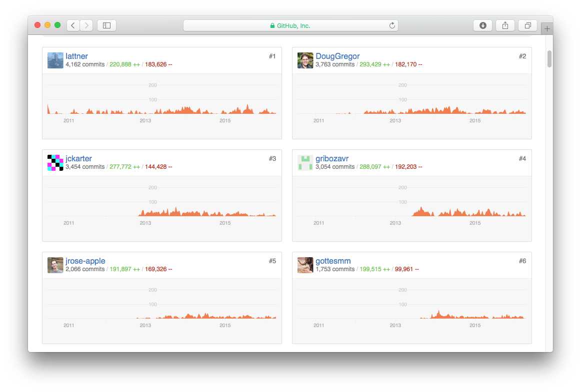
Task: Click jckarter's 277,772 ++ additions count
Action: (124, 167)
